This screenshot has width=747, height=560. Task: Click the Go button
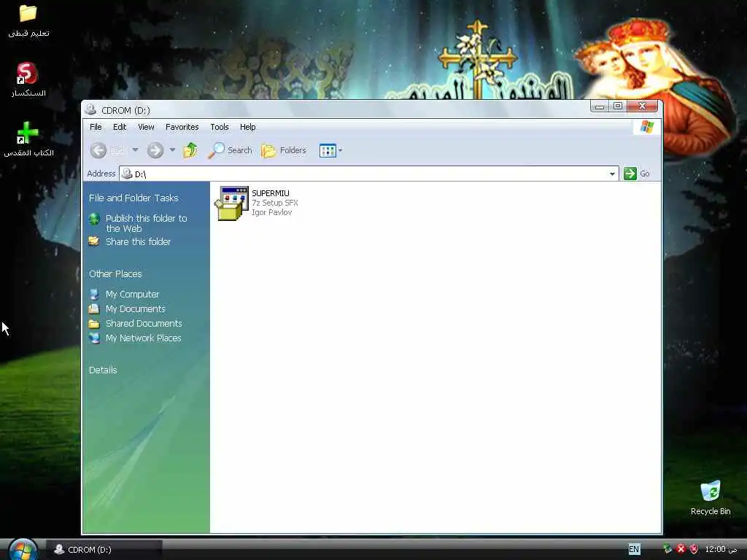(x=637, y=174)
